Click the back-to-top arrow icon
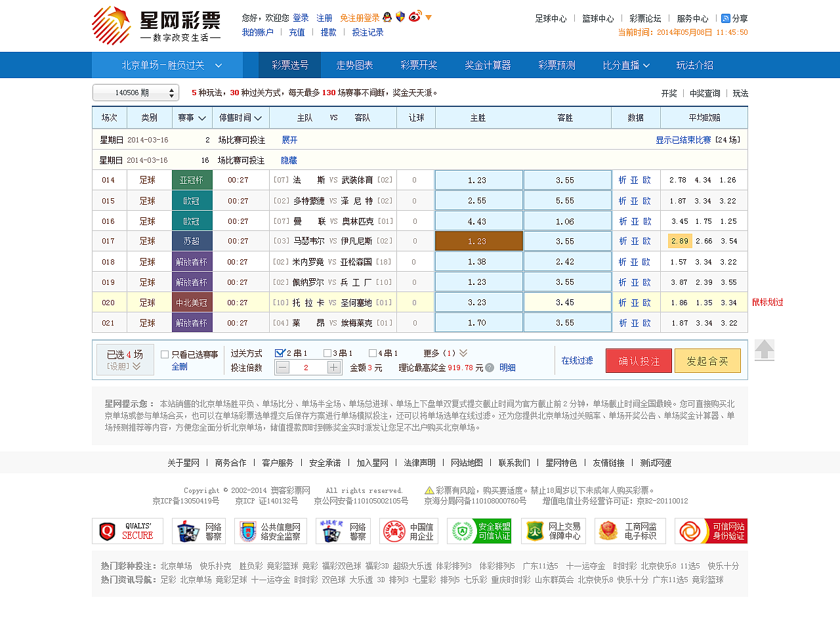This screenshot has height=617, width=840. [765, 351]
